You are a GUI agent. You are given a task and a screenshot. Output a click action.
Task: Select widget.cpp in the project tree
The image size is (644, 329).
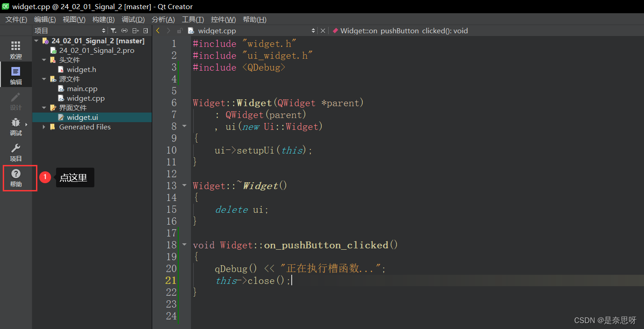tap(86, 98)
